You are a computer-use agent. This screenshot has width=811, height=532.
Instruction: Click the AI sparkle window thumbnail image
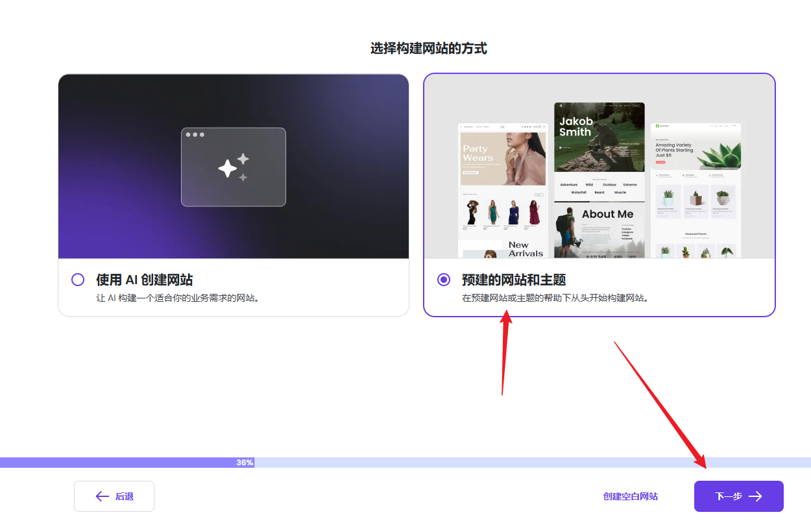(234, 166)
